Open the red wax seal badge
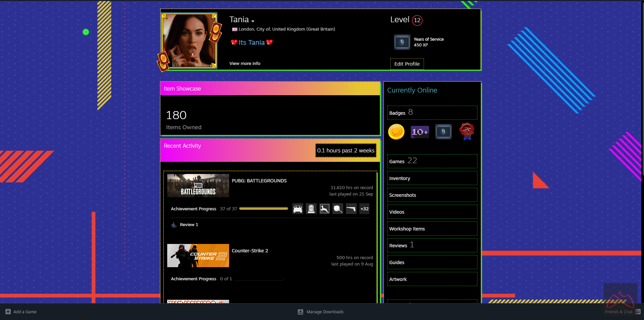 (x=467, y=131)
